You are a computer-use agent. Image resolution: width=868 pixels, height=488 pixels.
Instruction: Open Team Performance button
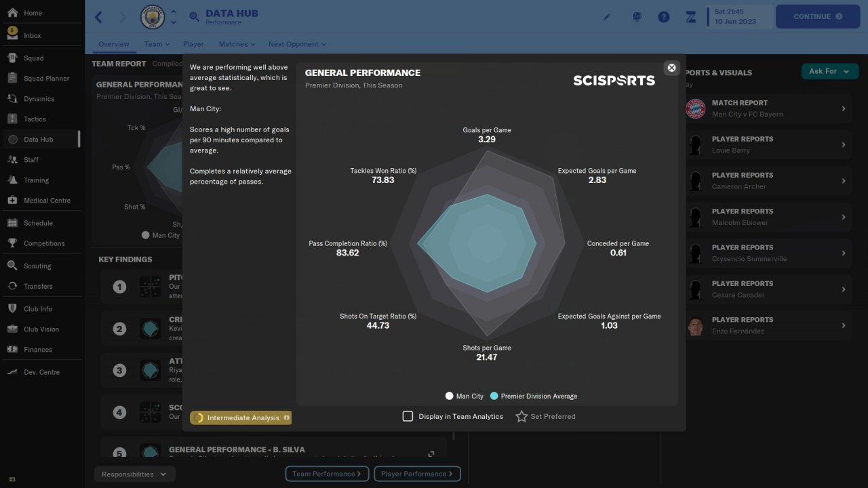[327, 474]
